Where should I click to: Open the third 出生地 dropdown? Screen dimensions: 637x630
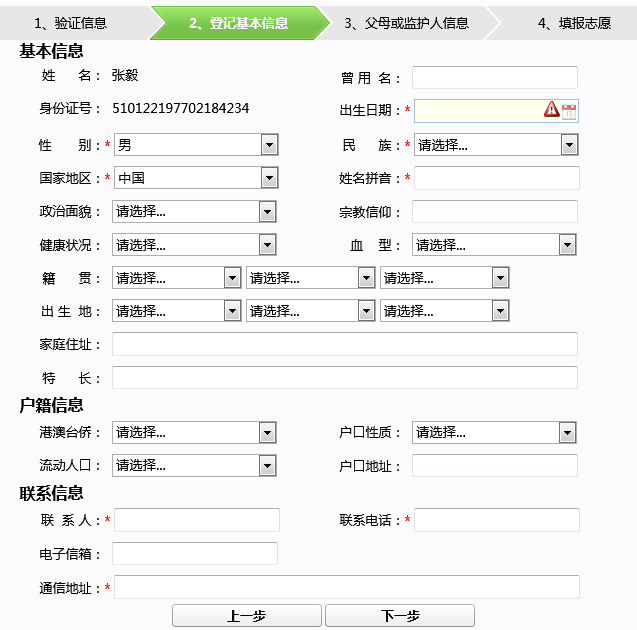[445, 311]
